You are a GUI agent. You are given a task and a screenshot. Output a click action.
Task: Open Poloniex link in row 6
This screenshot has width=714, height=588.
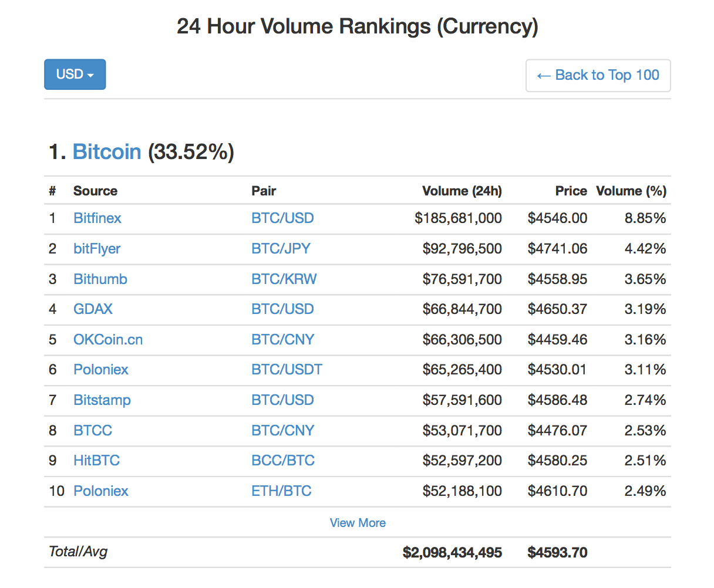tap(101, 370)
